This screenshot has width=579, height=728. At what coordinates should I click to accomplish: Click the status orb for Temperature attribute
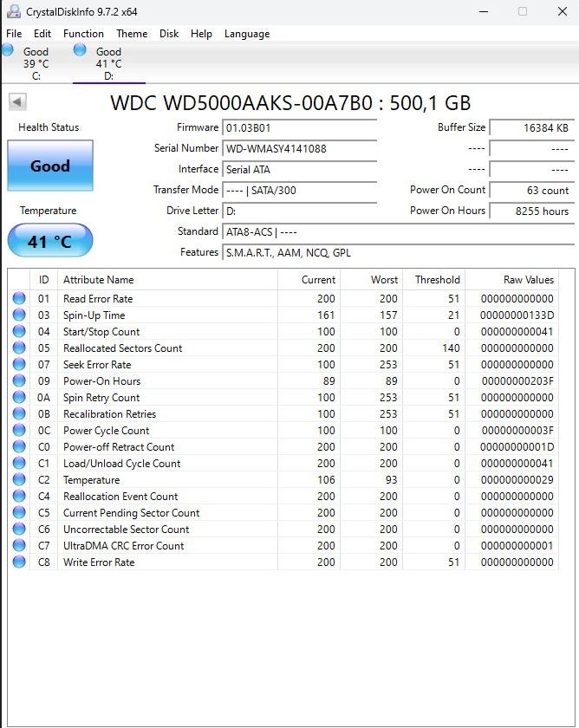19,479
